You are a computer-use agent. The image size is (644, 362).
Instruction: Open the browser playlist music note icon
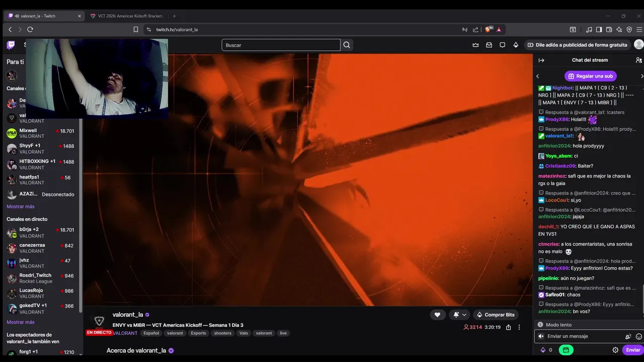click(589, 30)
